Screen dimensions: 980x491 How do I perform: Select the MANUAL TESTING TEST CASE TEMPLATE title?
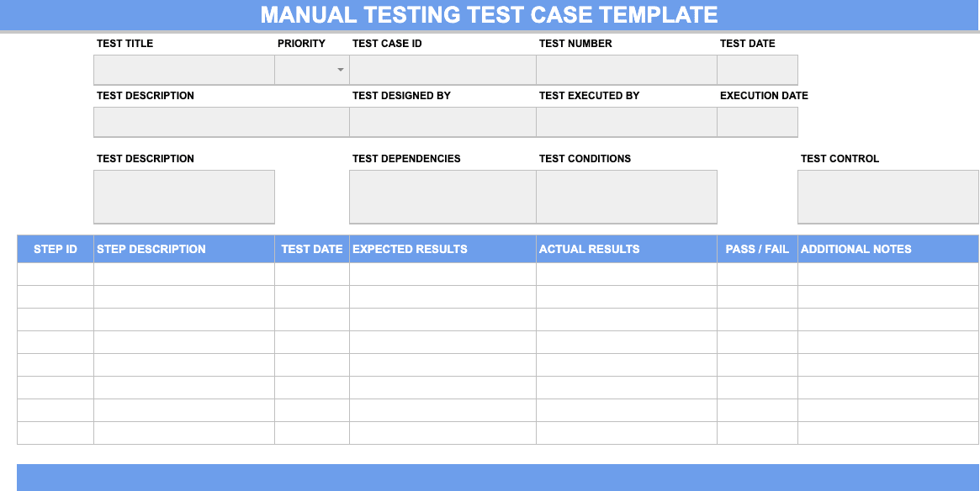(x=490, y=14)
